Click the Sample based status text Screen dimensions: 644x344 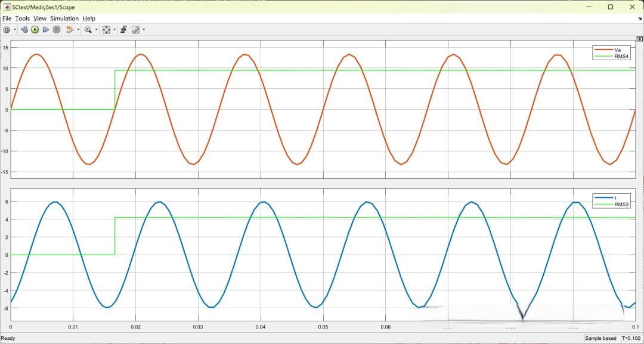(601, 338)
